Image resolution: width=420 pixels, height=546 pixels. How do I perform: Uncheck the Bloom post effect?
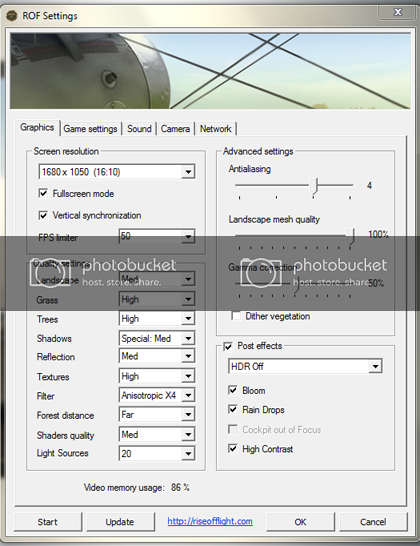[x=233, y=390]
